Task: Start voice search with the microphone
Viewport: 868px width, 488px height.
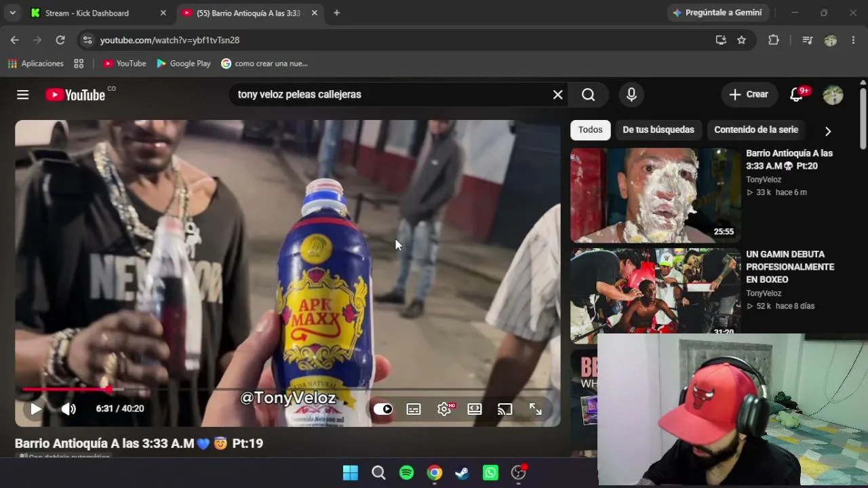Action: tap(631, 95)
